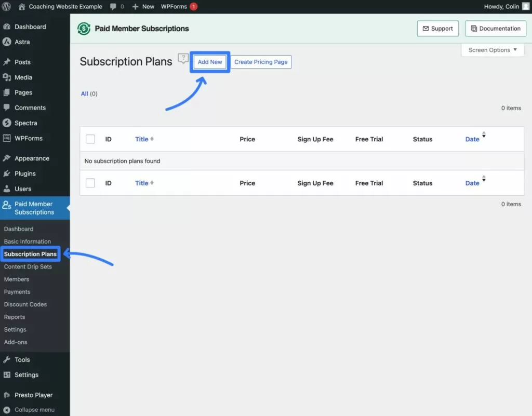The width and height of the screenshot is (532, 416).
Task: Click the Users icon in sidebar
Action: point(7,189)
